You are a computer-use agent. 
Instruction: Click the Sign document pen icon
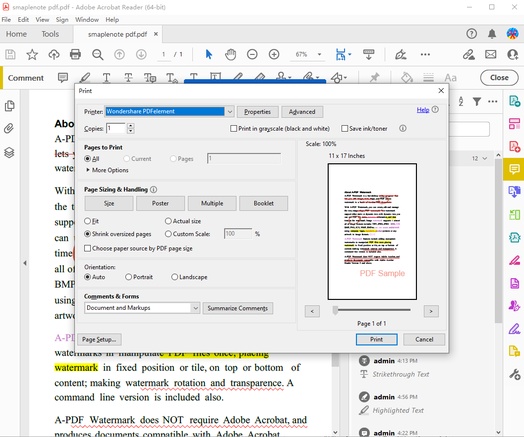(400, 54)
